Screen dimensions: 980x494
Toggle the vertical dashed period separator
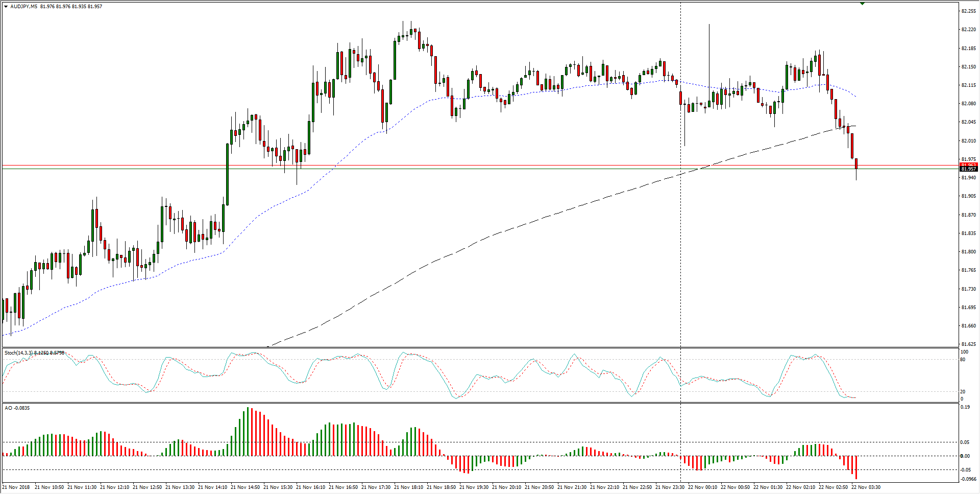(x=680, y=230)
